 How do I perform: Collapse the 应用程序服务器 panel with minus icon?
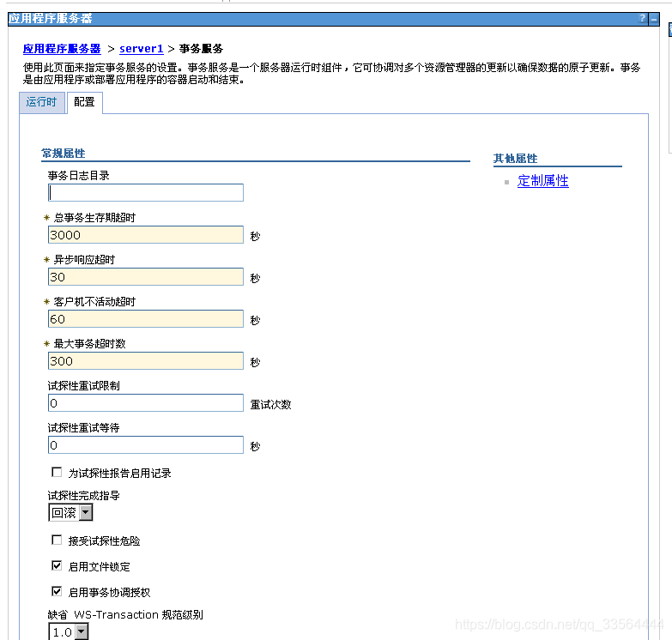[654, 19]
